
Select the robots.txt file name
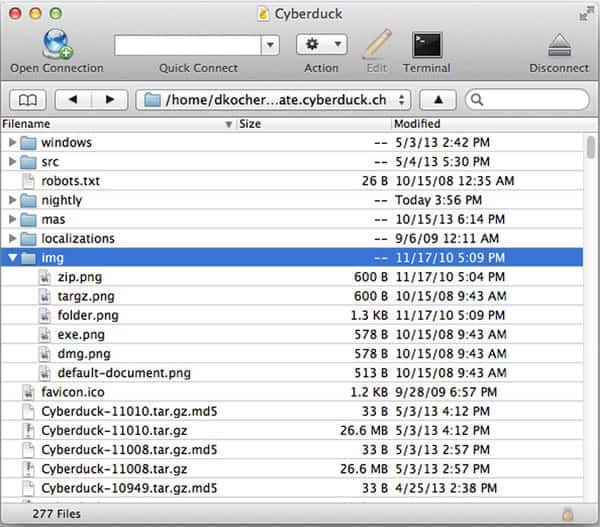pos(70,181)
